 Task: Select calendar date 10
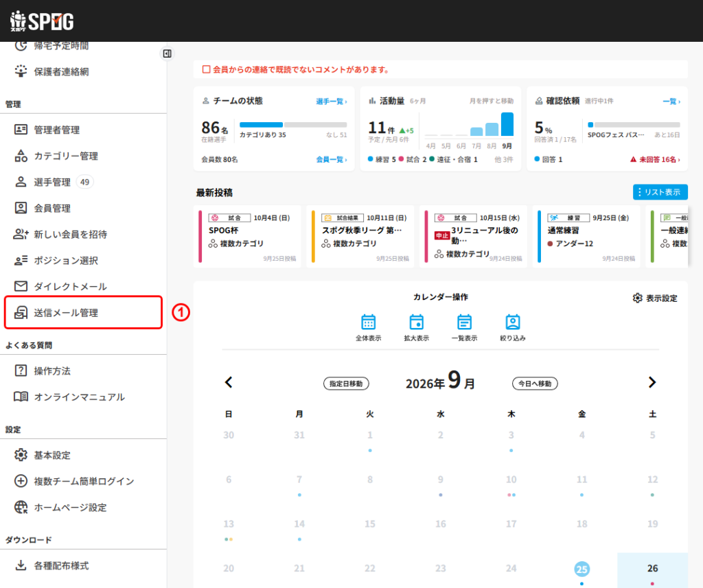pyautogui.click(x=511, y=480)
